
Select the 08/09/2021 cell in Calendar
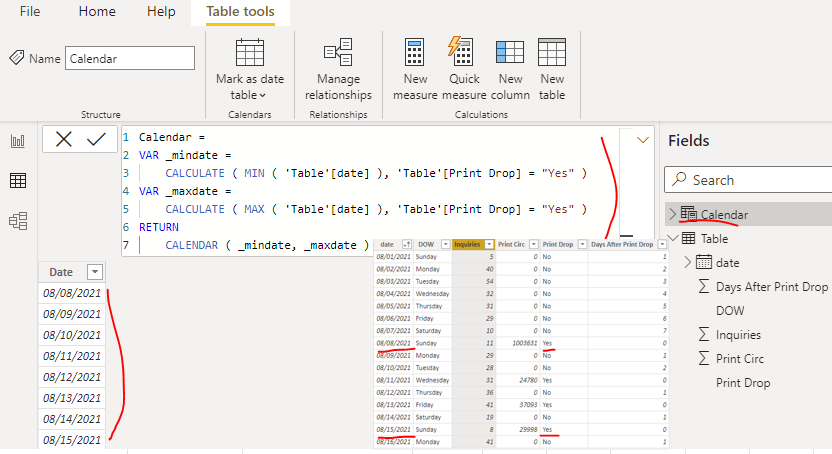coord(72,314)
